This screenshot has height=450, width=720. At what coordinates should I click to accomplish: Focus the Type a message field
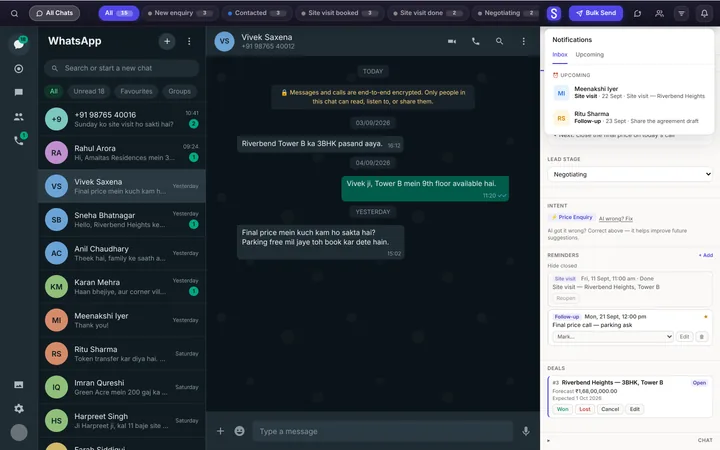pos(382,431)
